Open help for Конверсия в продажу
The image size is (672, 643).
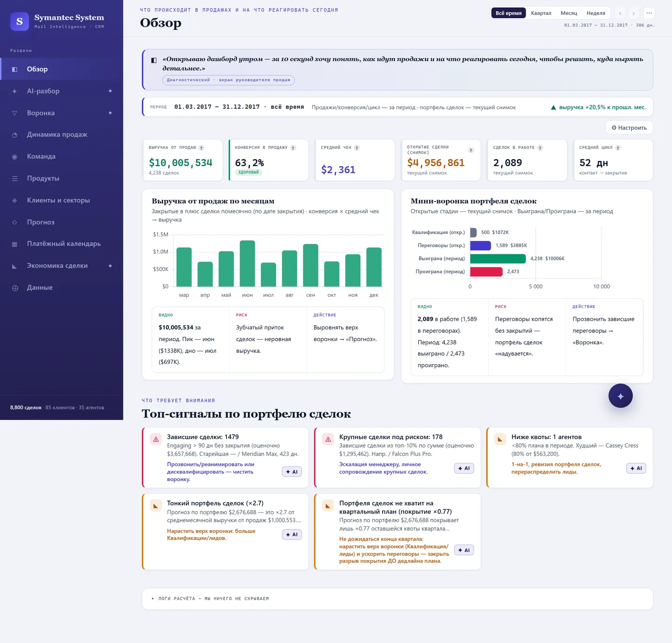(x=293, y=148)
